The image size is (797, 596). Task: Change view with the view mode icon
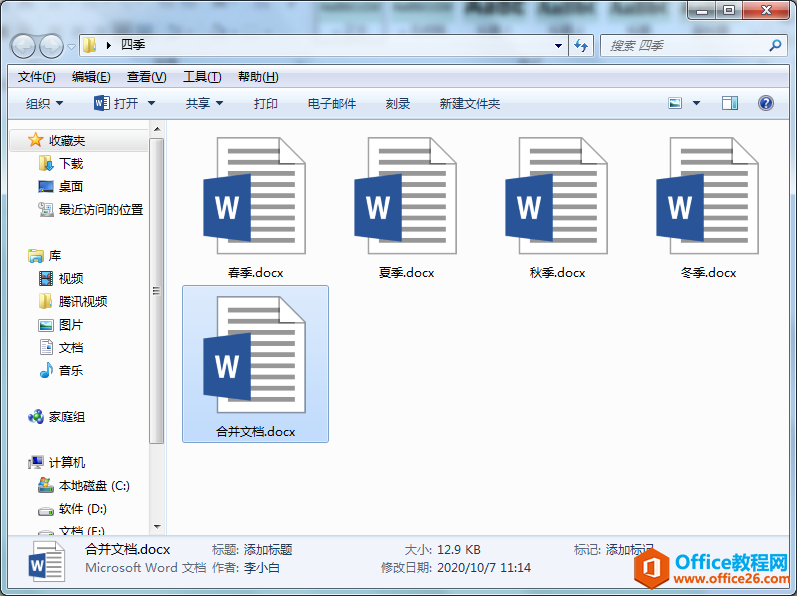(x=675, y=103)
